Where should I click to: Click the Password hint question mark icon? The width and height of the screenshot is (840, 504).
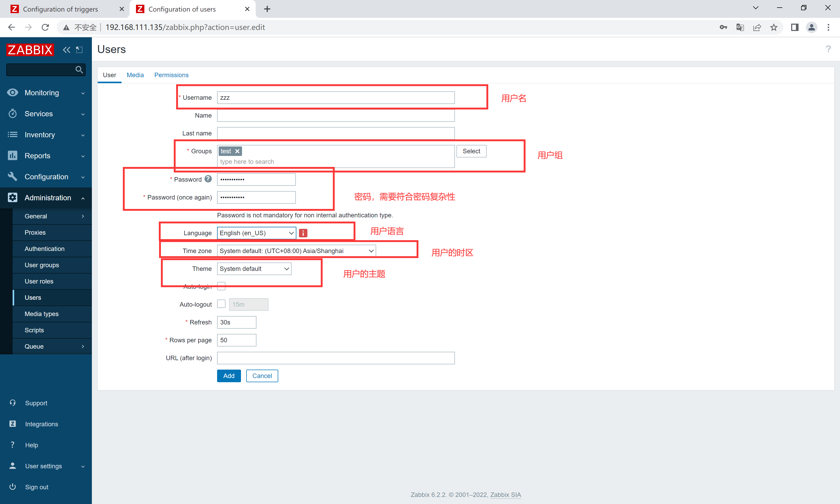208,179
